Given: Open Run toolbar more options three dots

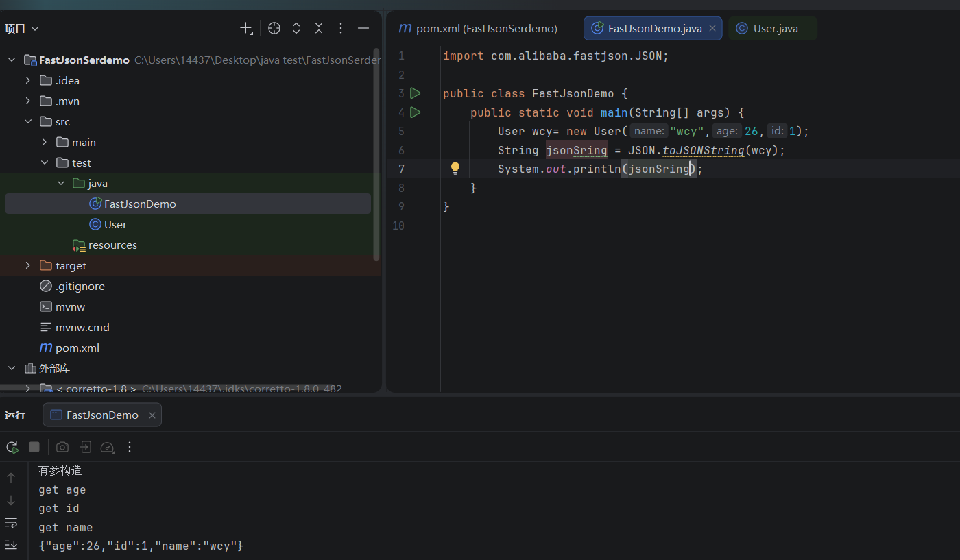Looking at the screenshot, I should [130, 447].
